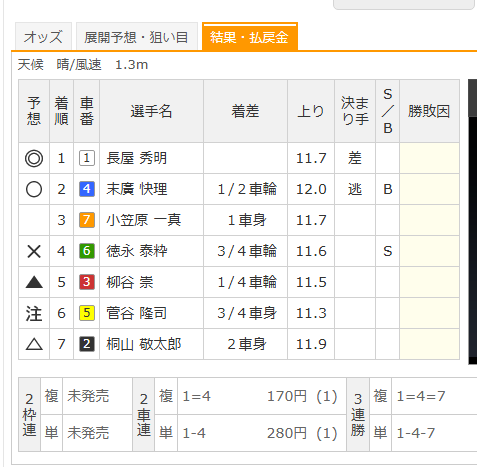Click the 1=4=7 trio combination

click(421, 396)
